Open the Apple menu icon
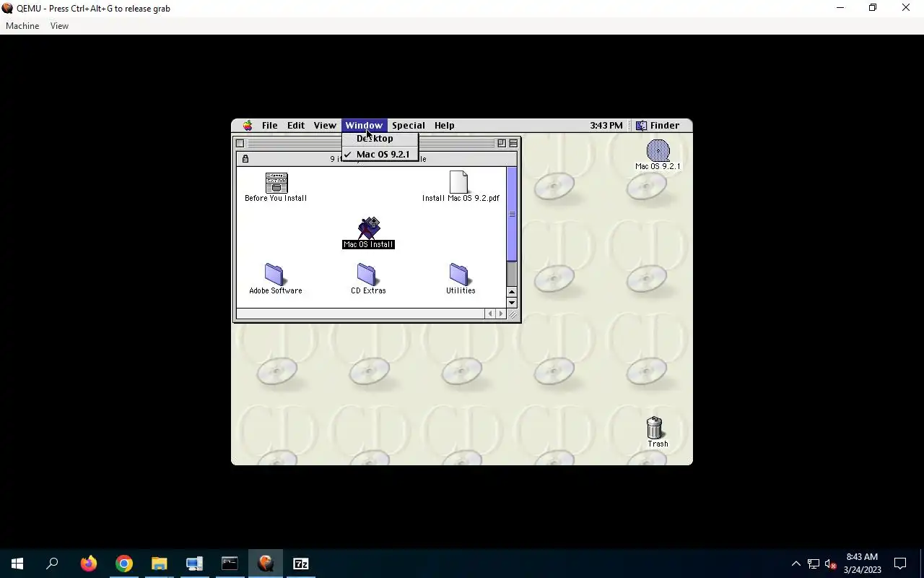Image resolution: width=924 pixels, height=578 pixels. tap(248, 126)
